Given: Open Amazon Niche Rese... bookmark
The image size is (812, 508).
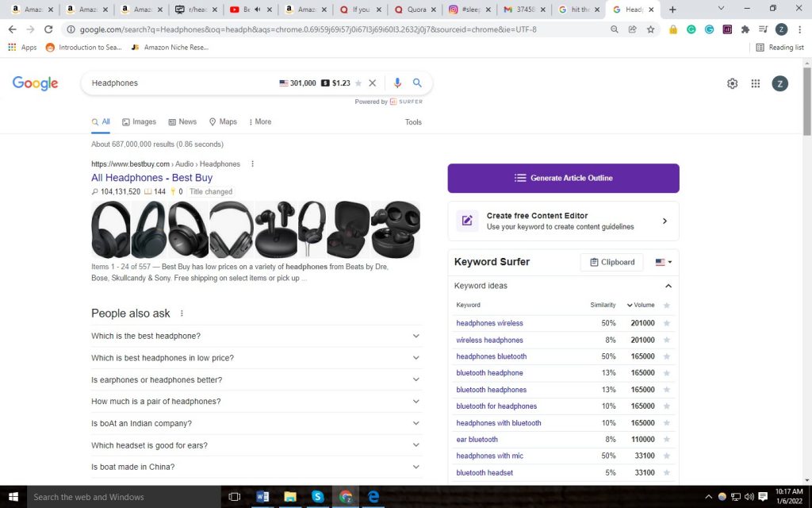Looking at the screenshot, I should pyautogui.click(x=170, y=47).
